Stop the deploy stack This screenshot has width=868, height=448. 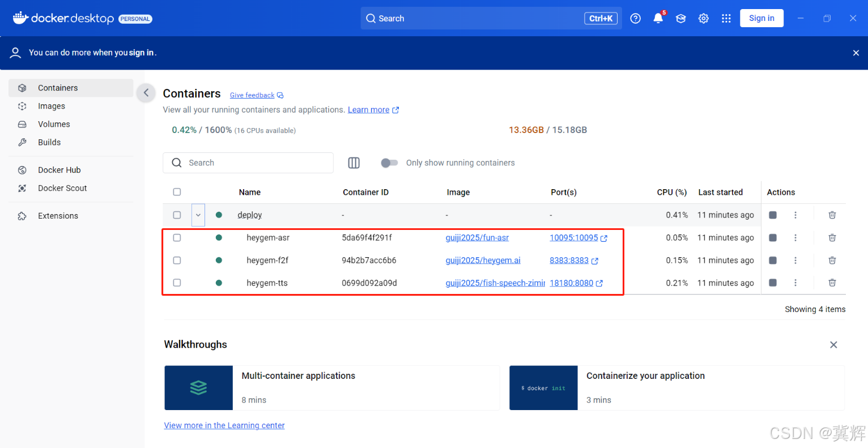pos(773,215)
